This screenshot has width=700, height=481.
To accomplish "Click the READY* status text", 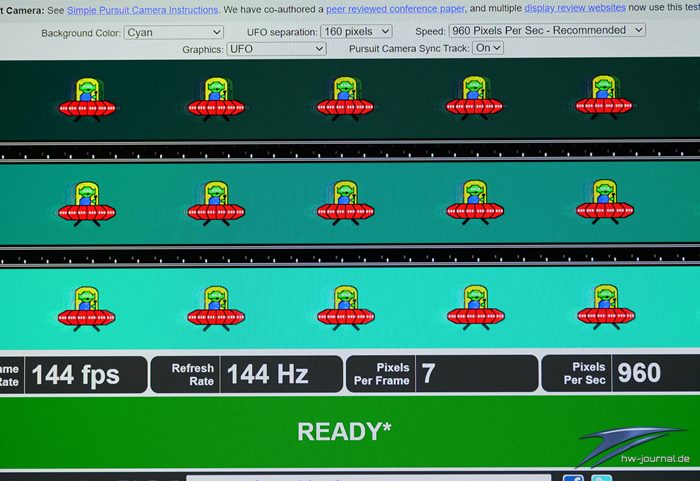I will [x=344, y=431].
